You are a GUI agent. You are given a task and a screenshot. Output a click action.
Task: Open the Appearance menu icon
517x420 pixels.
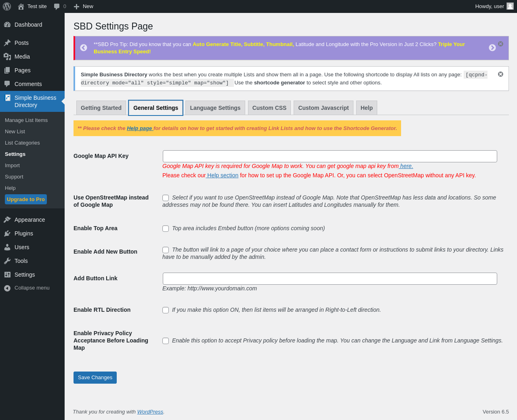click(x=7, y=220)
